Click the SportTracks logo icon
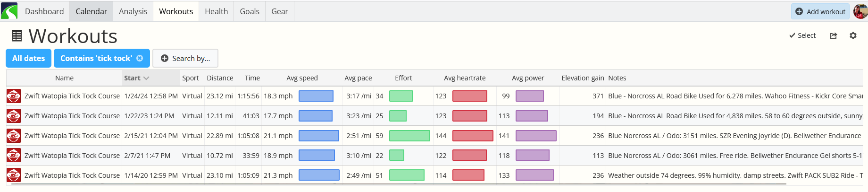This screenshot has height=192, width=868. 9,11
